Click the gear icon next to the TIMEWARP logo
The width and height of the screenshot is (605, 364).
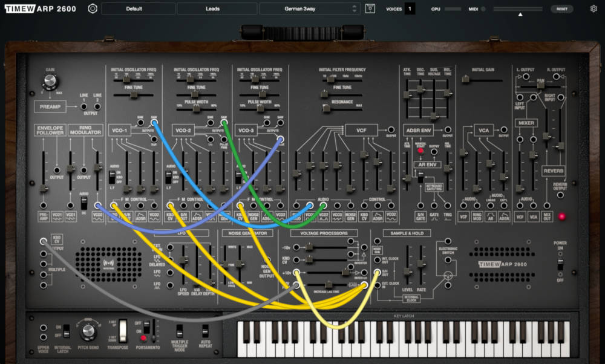pos(93,8)
